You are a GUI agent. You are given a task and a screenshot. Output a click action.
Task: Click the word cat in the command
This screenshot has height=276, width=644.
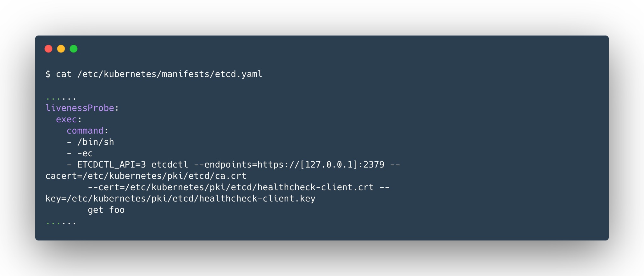(x=64, y=74)
